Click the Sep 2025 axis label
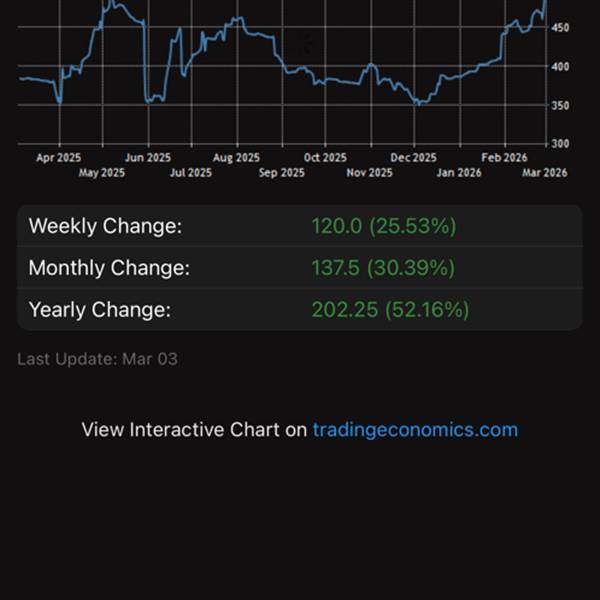Screen dimensions: 600x600 click(282, 173)
